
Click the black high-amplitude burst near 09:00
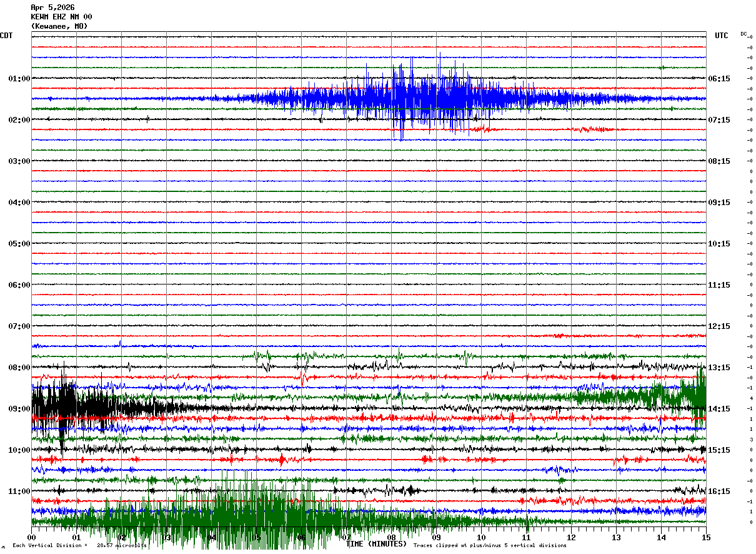click(x=94, y=407)
